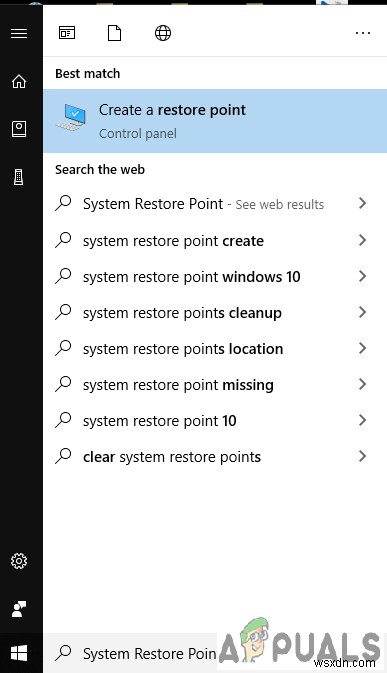The height and width of the screenshot is (673, 387).
Task: Select 'system restore point windows 10' suggestion
Action: 215,276
